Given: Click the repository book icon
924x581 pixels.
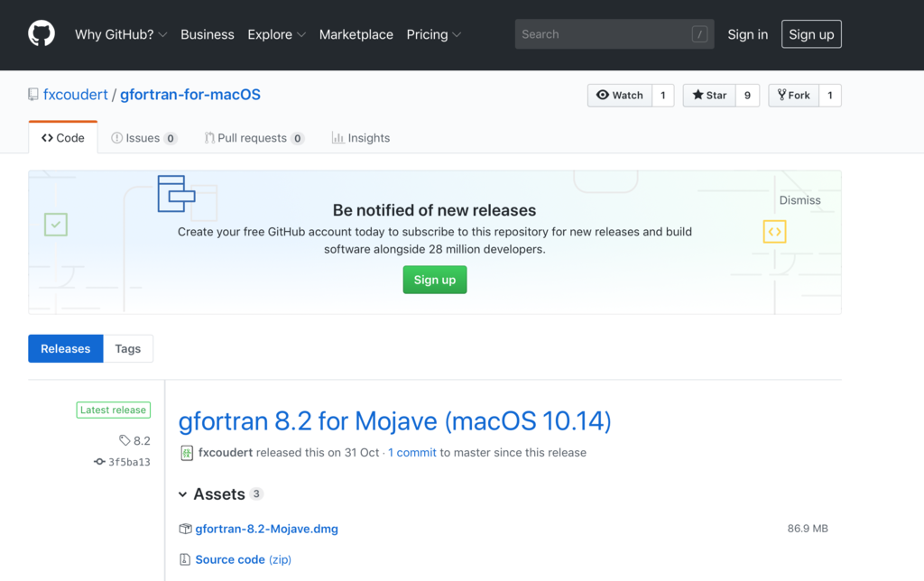Looking at the screenshot, I should pyautogui.click(x=33, y=95).
